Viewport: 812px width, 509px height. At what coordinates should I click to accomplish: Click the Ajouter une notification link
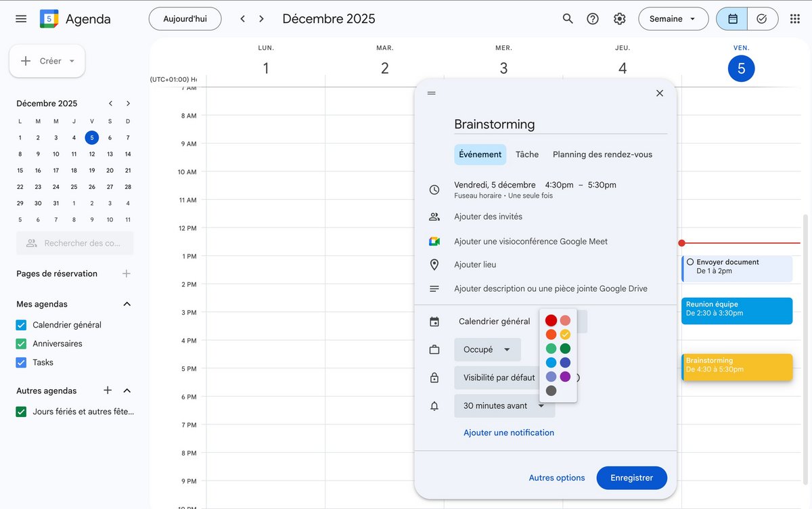click(508, 433)
